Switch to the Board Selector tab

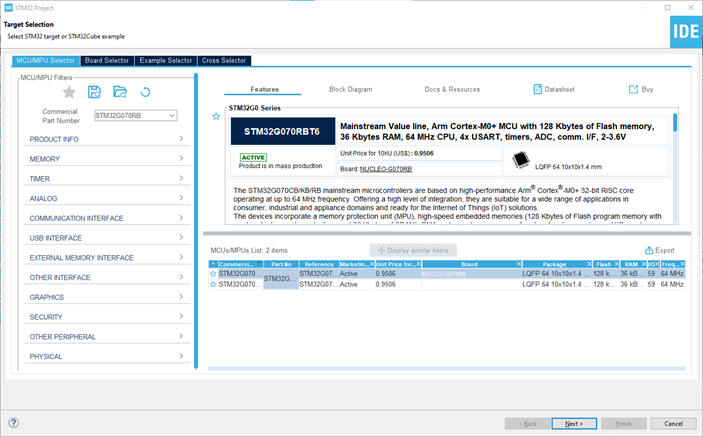pyautogui.click(x=107, y=61)
